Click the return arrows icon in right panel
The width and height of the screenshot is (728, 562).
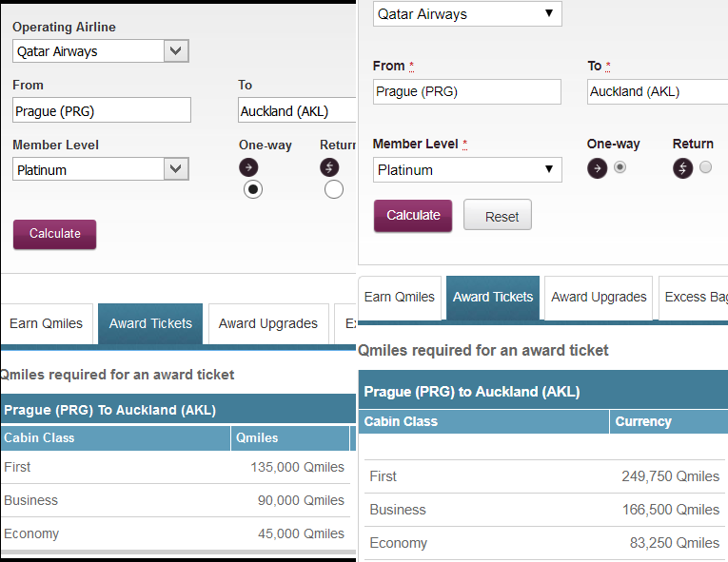click(682, 168)
